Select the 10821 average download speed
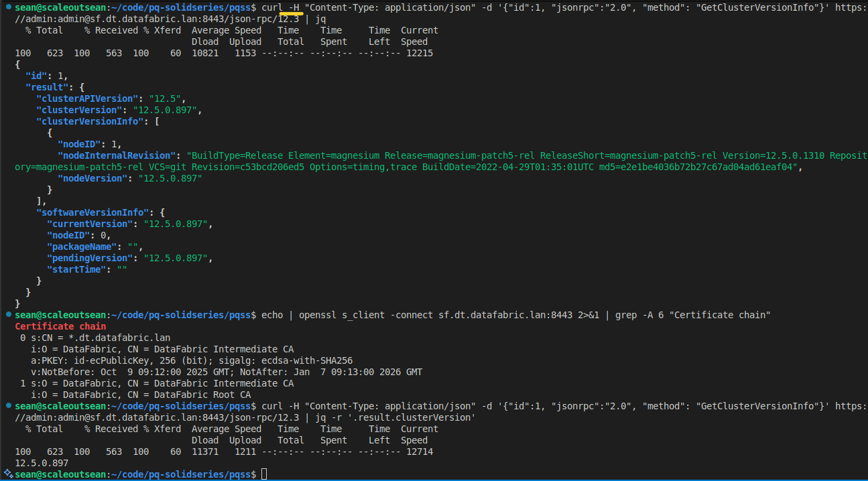Viewport: 868px width, 481px height. 205,53
